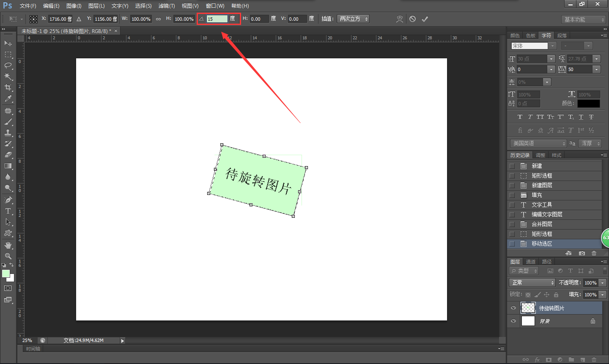
Task: Expand the 宋体 font family dropdown
Action: (x=552, y=46)
